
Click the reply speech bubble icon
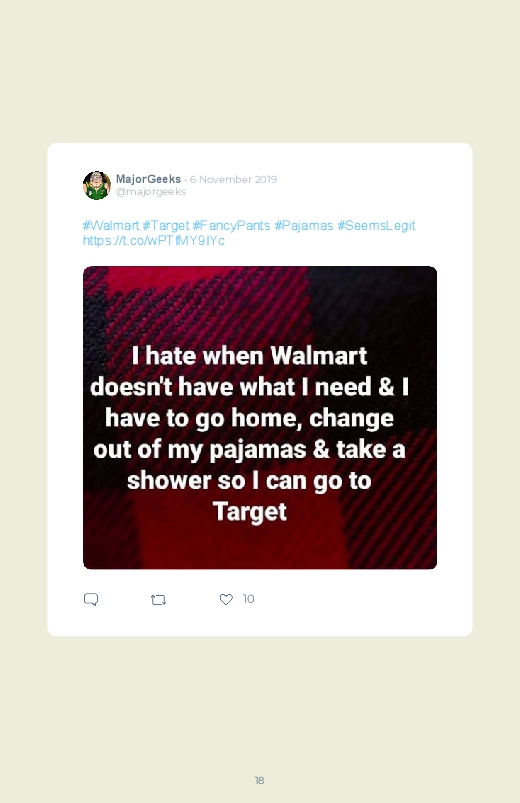point(91,599)
